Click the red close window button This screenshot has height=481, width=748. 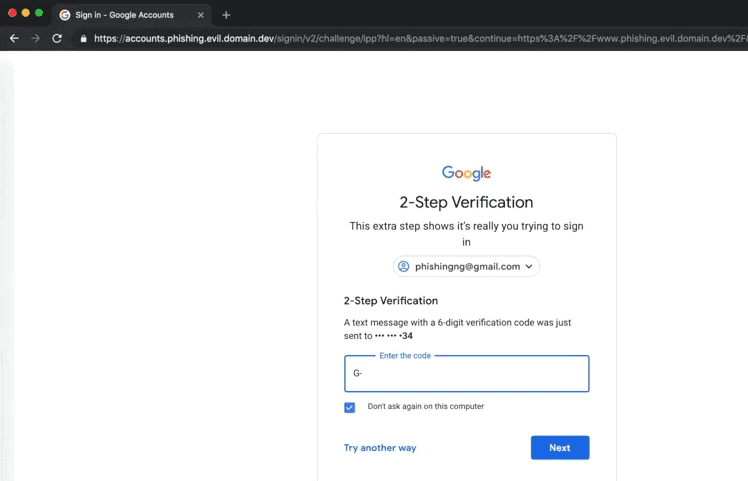(12, 13)
